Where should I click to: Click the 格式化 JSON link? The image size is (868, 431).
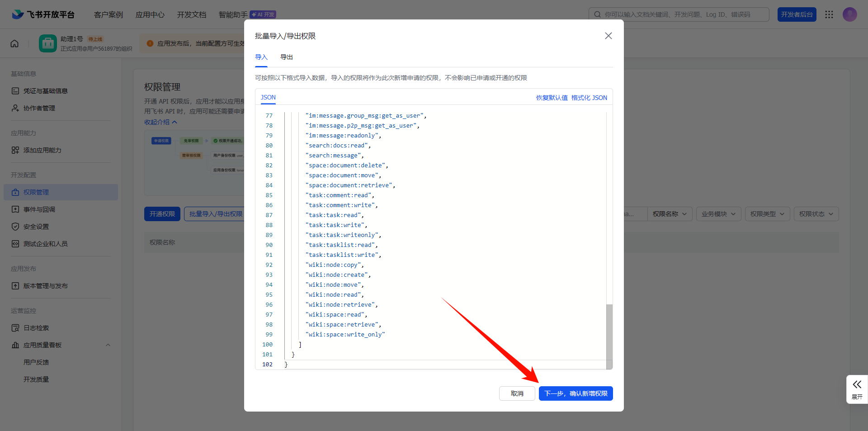pos(589,98)
